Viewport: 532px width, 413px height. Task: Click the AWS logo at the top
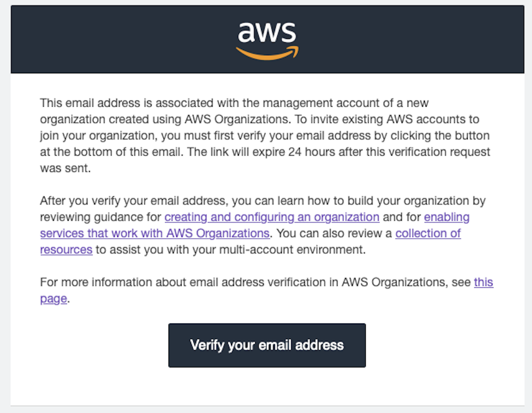[267, 38]
